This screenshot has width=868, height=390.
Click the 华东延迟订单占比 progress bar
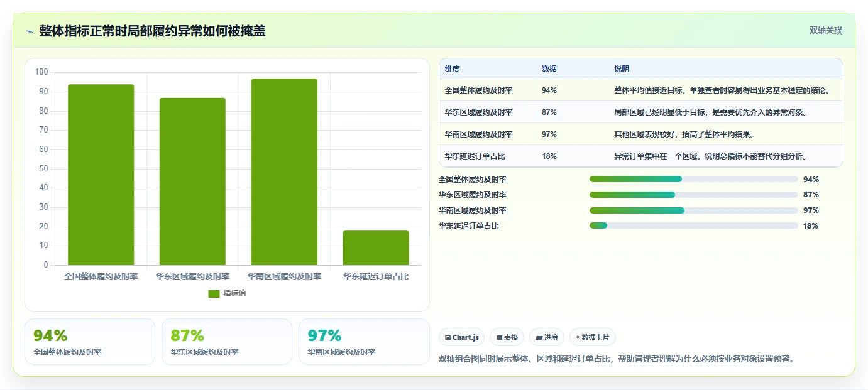click(x=694, y=226)
